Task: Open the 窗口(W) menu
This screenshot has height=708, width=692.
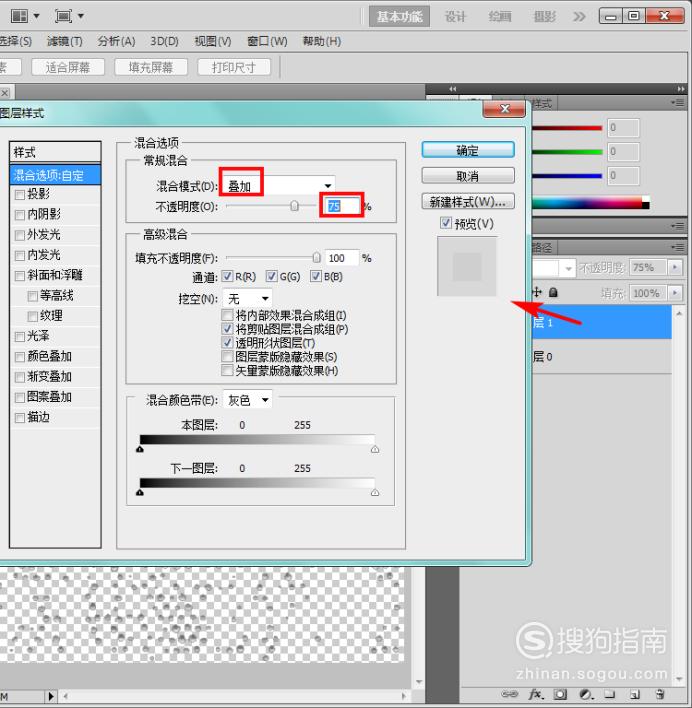Action: [x=267, y=42]
